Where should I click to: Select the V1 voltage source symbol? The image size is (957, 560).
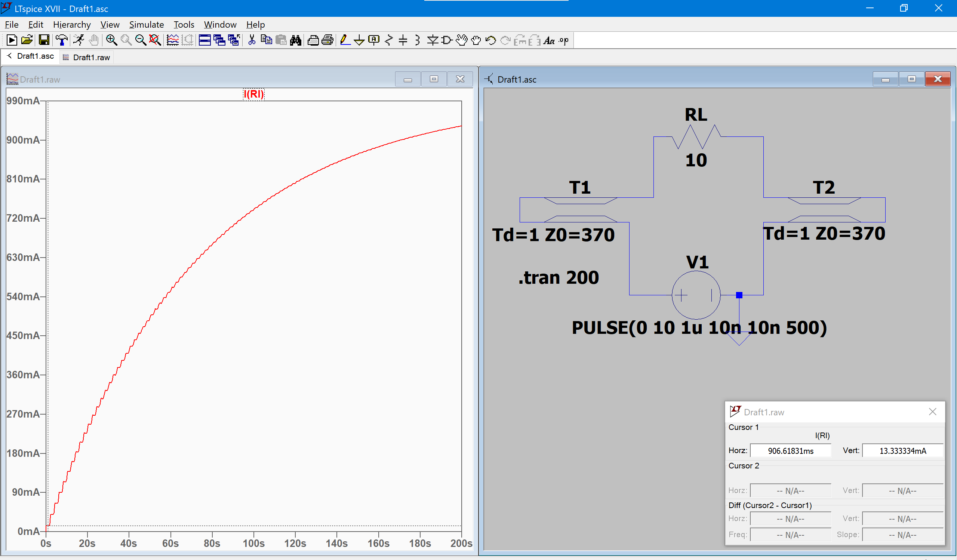click(696, 295)
